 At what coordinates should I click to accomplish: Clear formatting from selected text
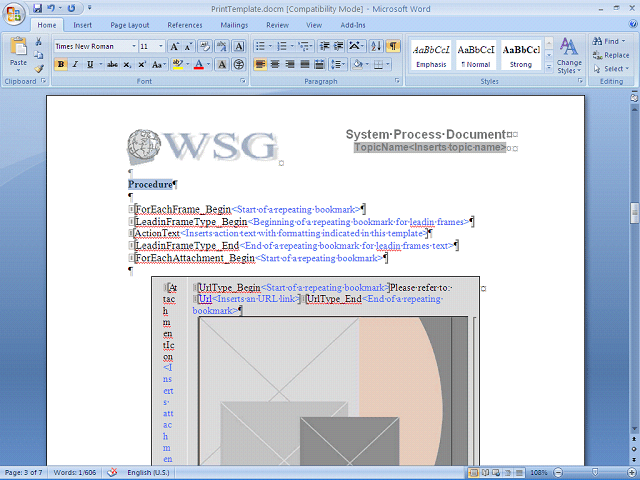pyautogui.click(x=205, y=46)
